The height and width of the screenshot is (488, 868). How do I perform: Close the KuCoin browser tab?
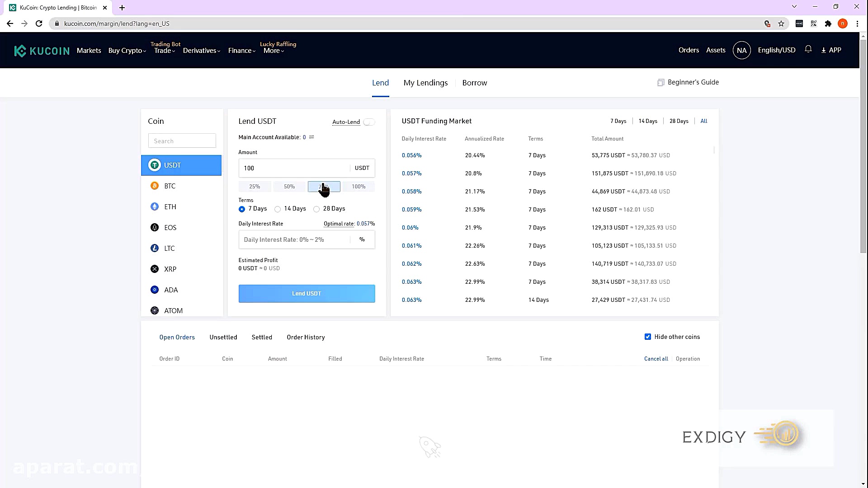105,8
